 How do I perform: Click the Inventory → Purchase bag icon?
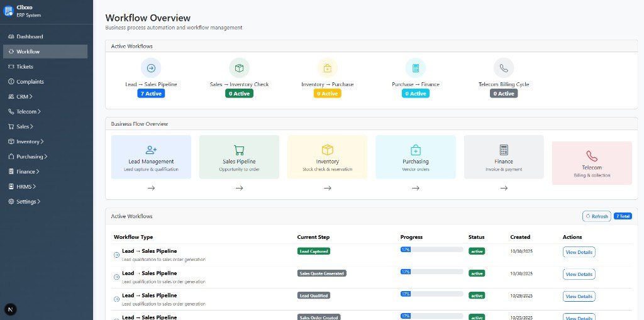click(x=327, y=68)
